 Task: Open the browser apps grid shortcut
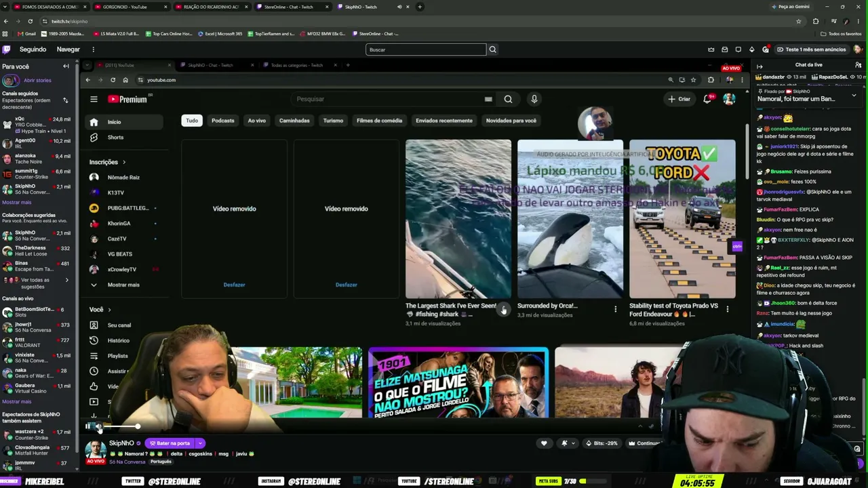pos(5,33)
